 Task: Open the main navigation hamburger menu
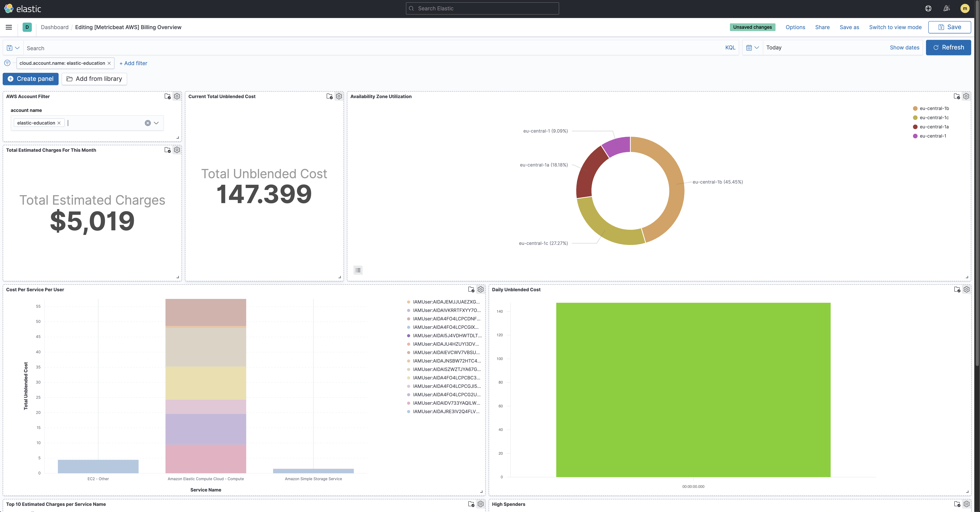tap(9, 27)
